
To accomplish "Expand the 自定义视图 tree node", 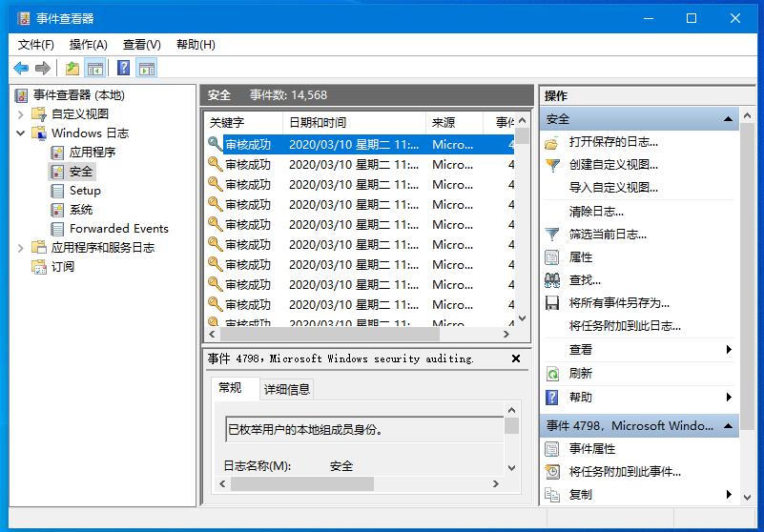I will pos(21,114).
